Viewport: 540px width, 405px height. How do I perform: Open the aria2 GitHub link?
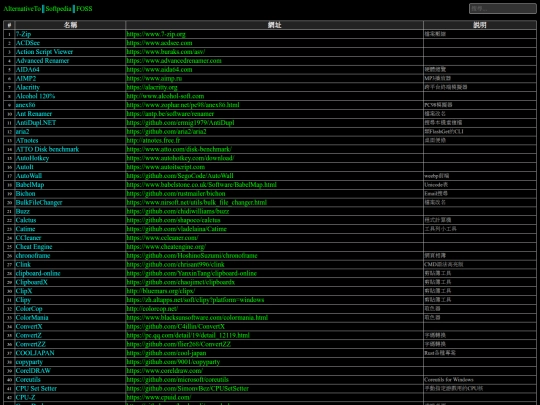point(166,132)
